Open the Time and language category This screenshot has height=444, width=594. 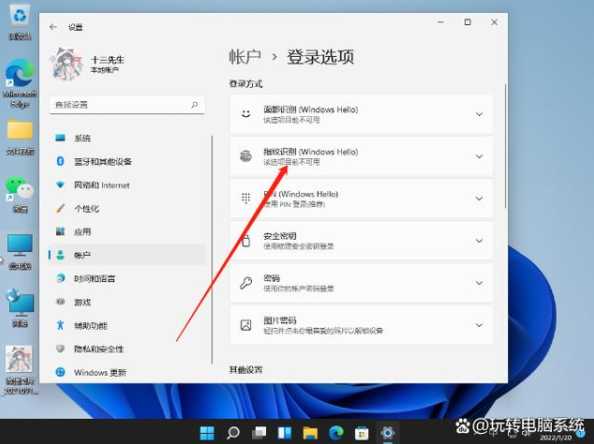127,278
